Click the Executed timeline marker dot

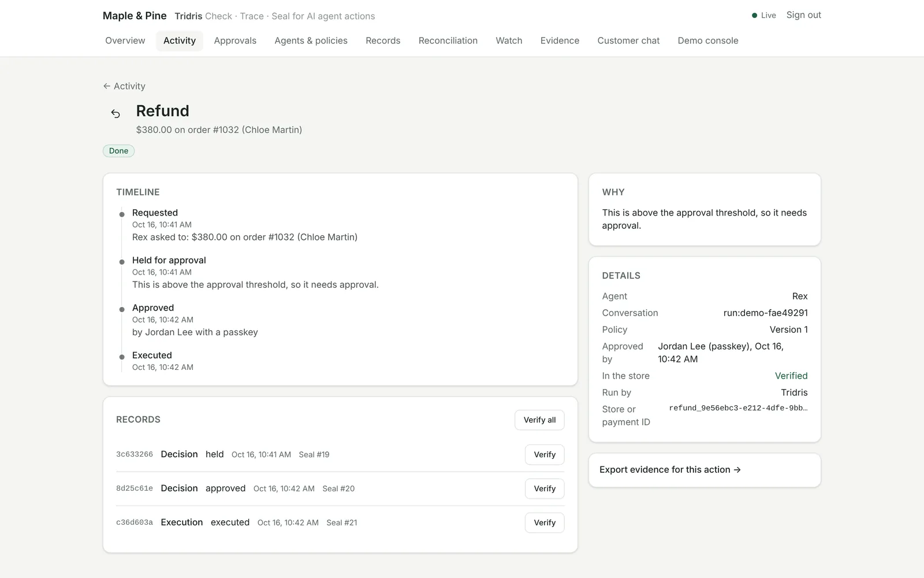click(122, 357)
